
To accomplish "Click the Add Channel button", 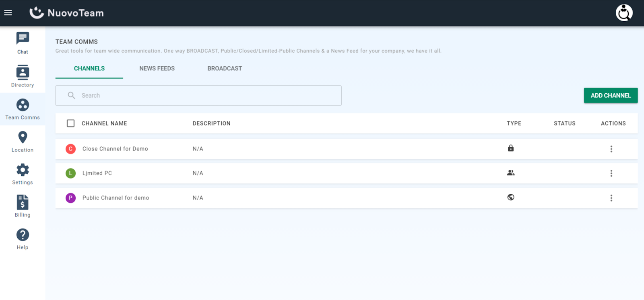I will [x=610, y=96].
